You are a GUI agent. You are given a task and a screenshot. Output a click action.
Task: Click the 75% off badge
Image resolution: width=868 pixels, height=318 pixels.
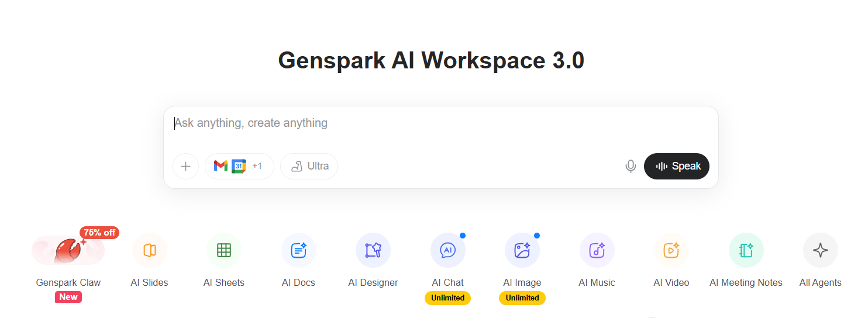coord(99,233)
